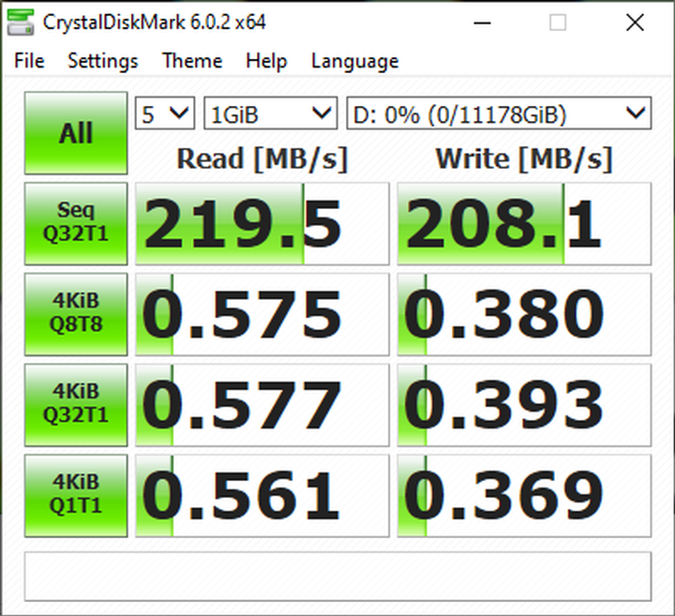Open the Help menu
The image size is (675, 616).
266,61
